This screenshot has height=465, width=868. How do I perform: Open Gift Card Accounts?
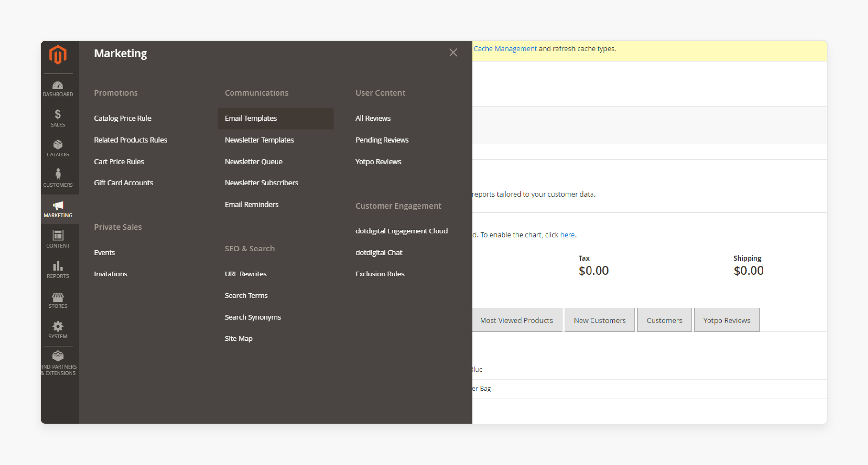click(x=124, y=183)
